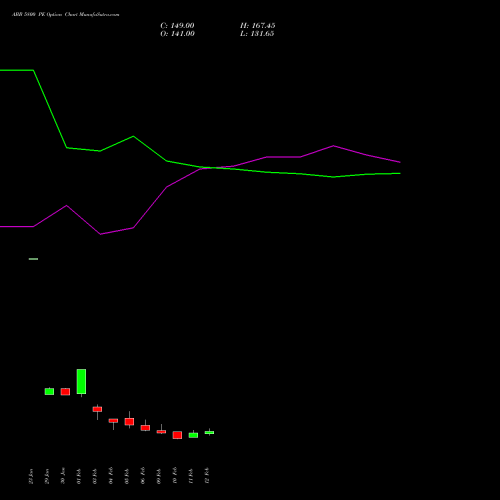Select the 05 Feb date label

click(x=127, y=476)
